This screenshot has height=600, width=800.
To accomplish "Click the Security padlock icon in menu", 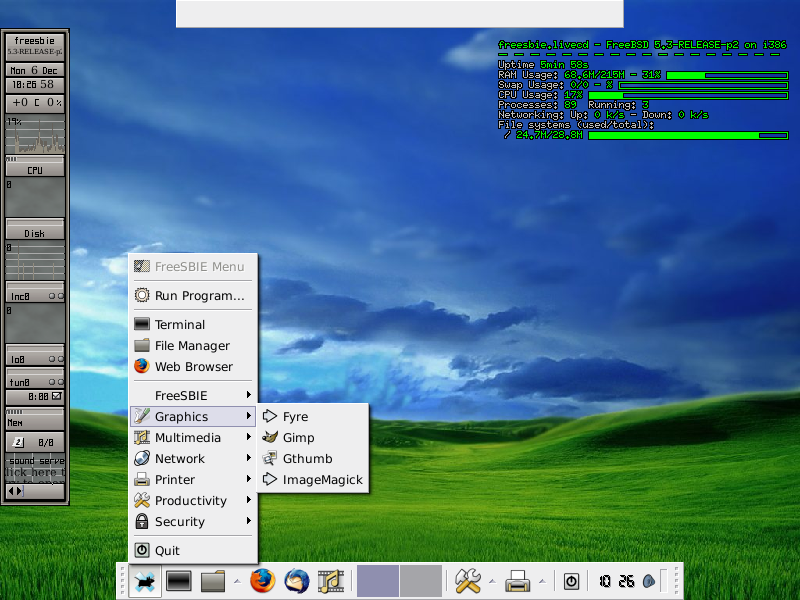I will (142, 521).
